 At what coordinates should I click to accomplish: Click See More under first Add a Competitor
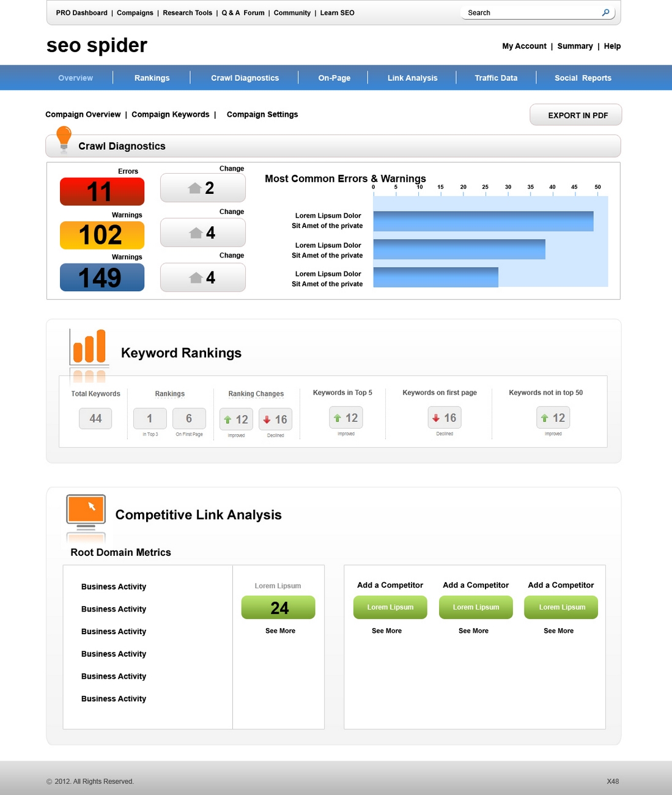coord(387,630)
